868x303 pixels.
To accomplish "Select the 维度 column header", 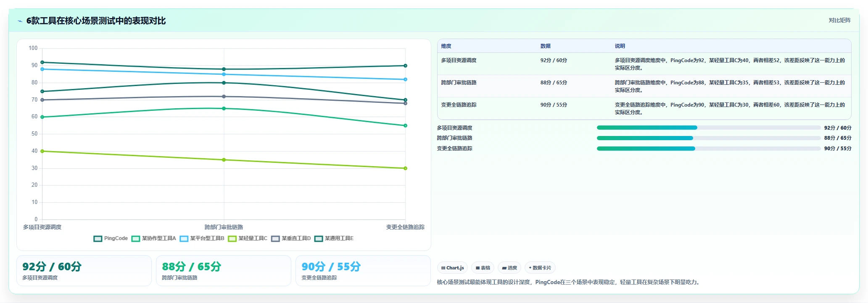I will coord(446,46).
